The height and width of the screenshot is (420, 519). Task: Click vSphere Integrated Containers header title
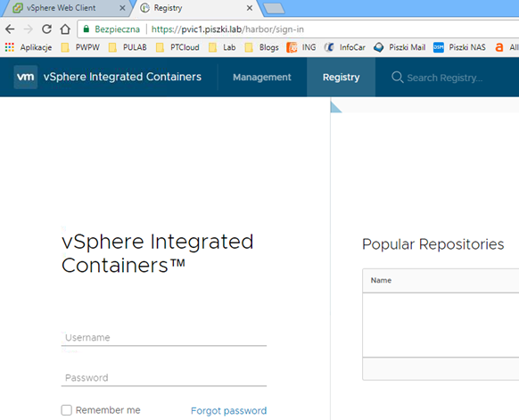point(122,77)
